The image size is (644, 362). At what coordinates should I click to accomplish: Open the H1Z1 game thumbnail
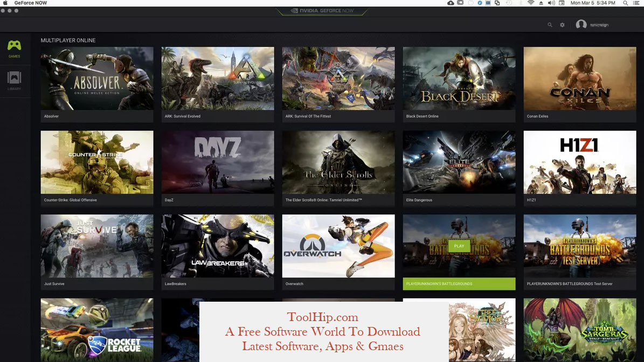click(580, 162)
